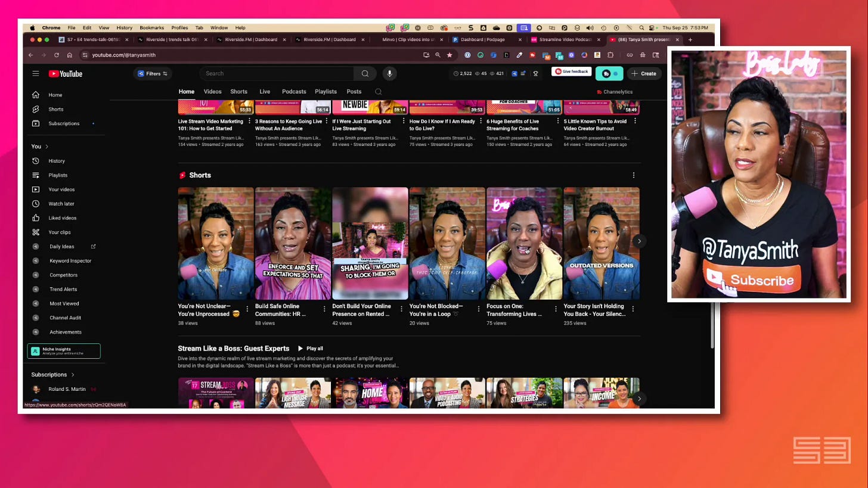Viewport: 868px width, 488px height.
Task: Open the YouTube hamburger guide menu
Action: (x=36, y=73)
